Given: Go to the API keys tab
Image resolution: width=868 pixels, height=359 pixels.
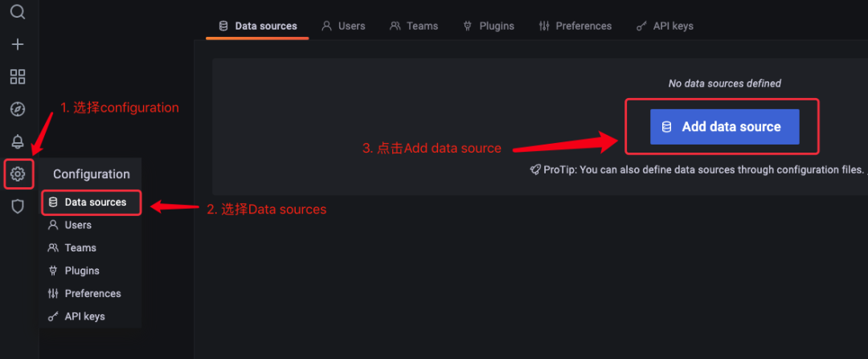Looking at the screenshot, I should coord(665,26).
